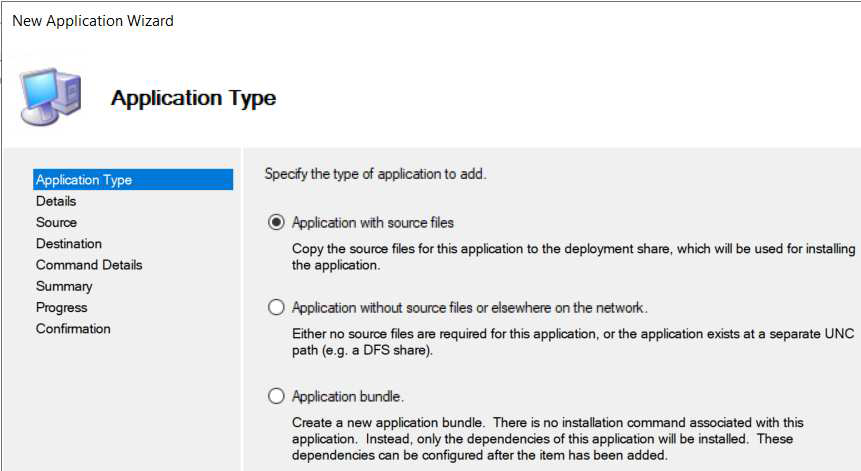Viewport: 861px width, 471px height.
Task: Go to the Details wizard step
Action: 56,201
